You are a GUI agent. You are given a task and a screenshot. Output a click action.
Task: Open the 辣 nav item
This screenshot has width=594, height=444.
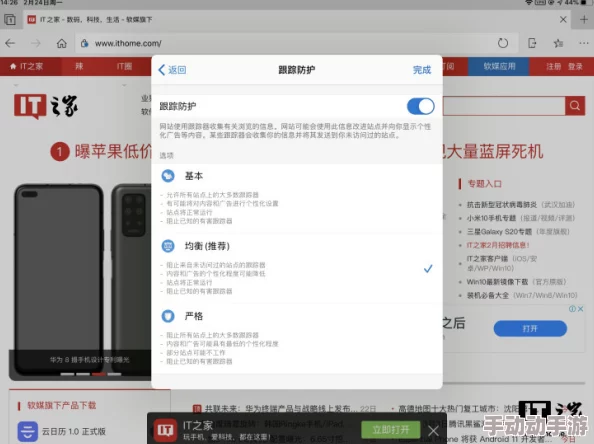click(79, 67)
